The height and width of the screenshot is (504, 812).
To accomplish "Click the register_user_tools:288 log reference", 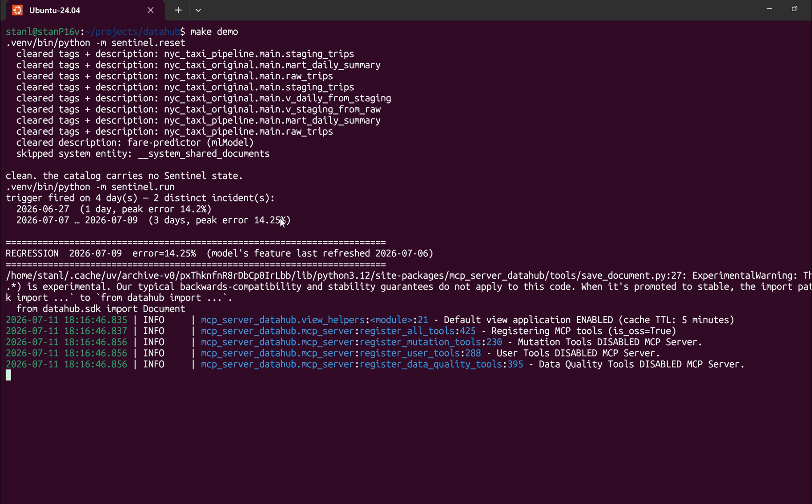I will pos(420,353).
